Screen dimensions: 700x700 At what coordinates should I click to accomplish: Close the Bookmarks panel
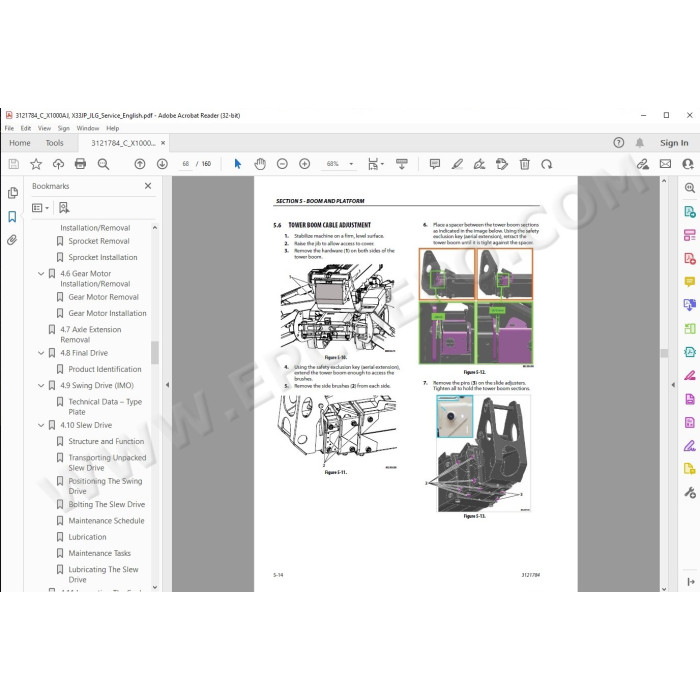[x=148, y=186]
